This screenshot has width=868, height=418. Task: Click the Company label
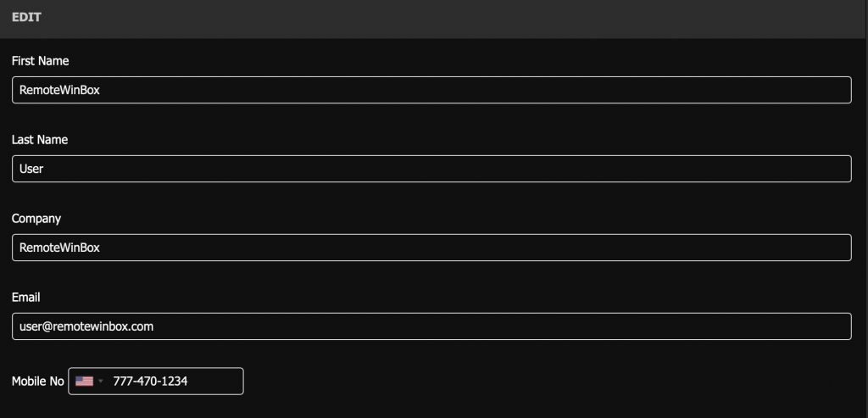click(36, 219)
